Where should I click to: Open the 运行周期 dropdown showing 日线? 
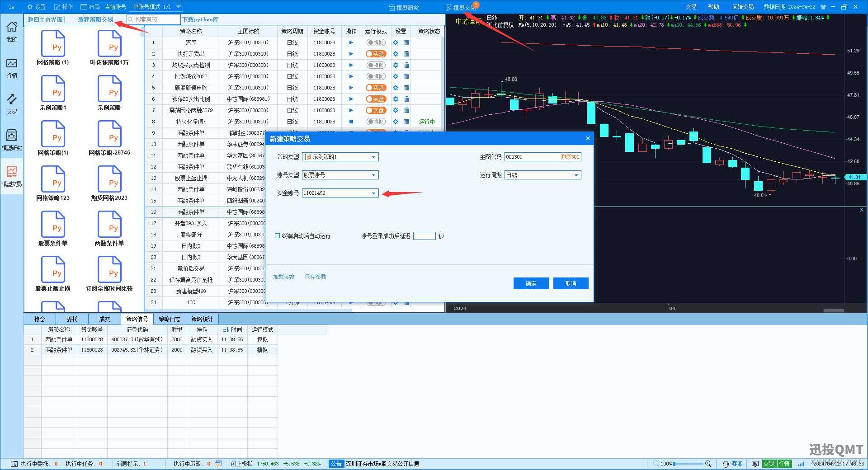(542, 175)
